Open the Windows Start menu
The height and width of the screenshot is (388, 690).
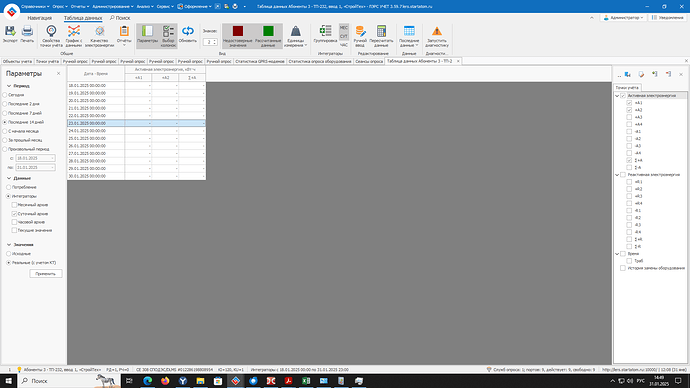tap(8, 381)
